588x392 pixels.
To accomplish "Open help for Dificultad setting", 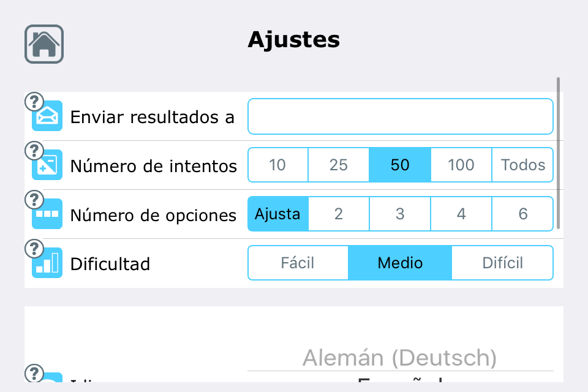I will pos(34,249).
